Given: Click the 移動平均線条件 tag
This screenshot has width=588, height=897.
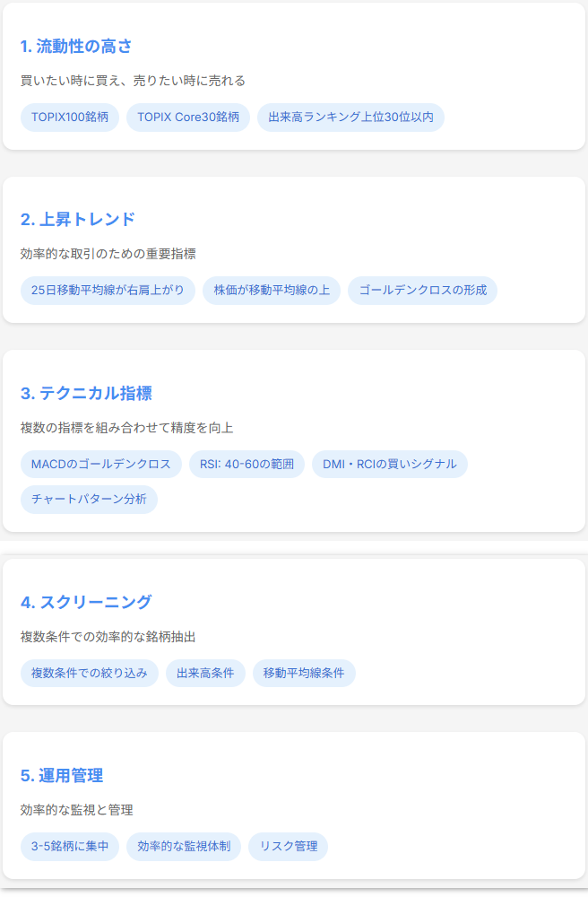Looking at the screenshot, I should click(304, 674).
